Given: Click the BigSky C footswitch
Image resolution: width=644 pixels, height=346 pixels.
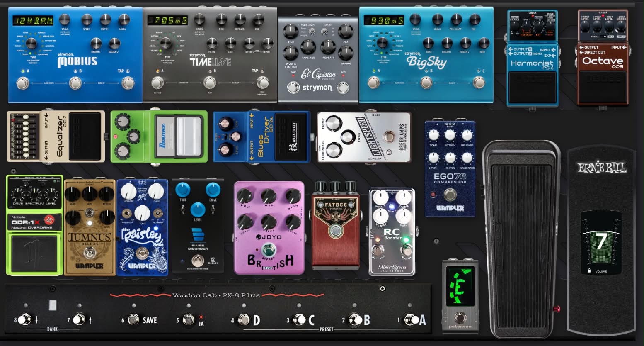Looking at the screenshot, I should click(x=479, y=83).
